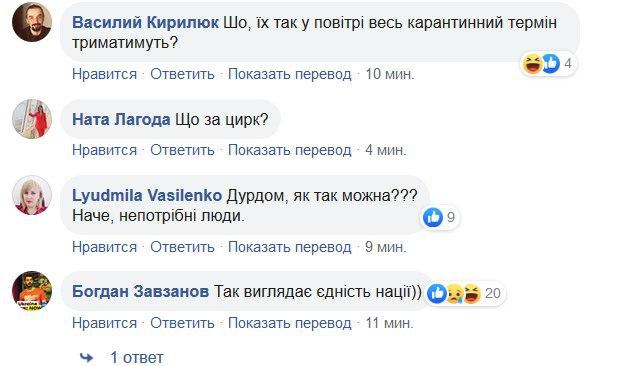Viewport: 617px width, 366px height.
Task: Click the 10 мин. timestamp
Action: pyautogui.click(x=390, y=74)
